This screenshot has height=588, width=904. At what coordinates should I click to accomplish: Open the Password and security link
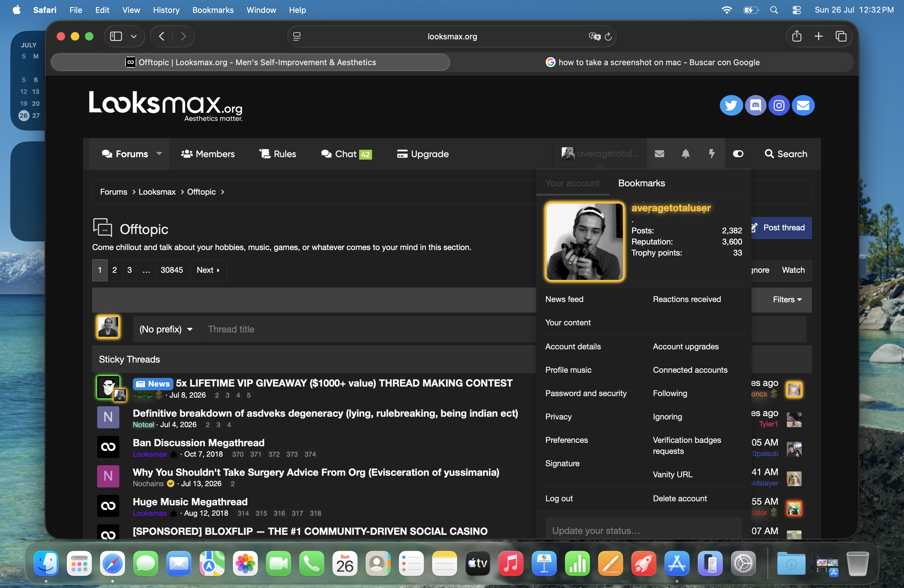[x=586, y=394]
